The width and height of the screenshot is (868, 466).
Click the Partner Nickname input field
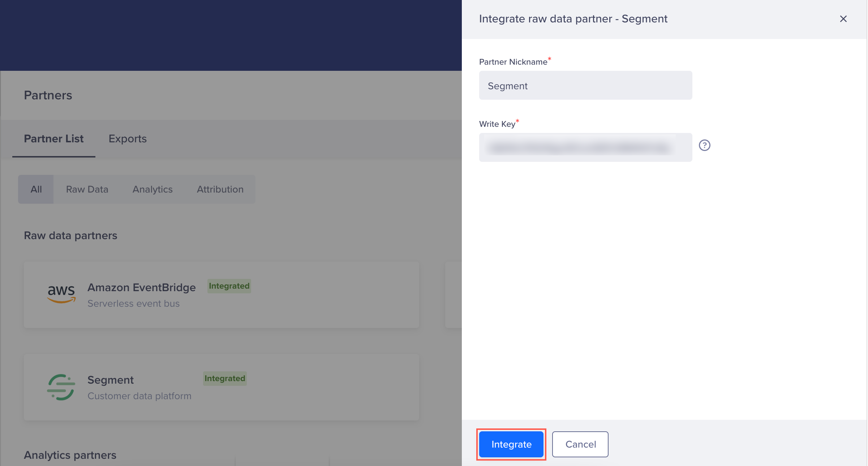[x=585, y=86]
